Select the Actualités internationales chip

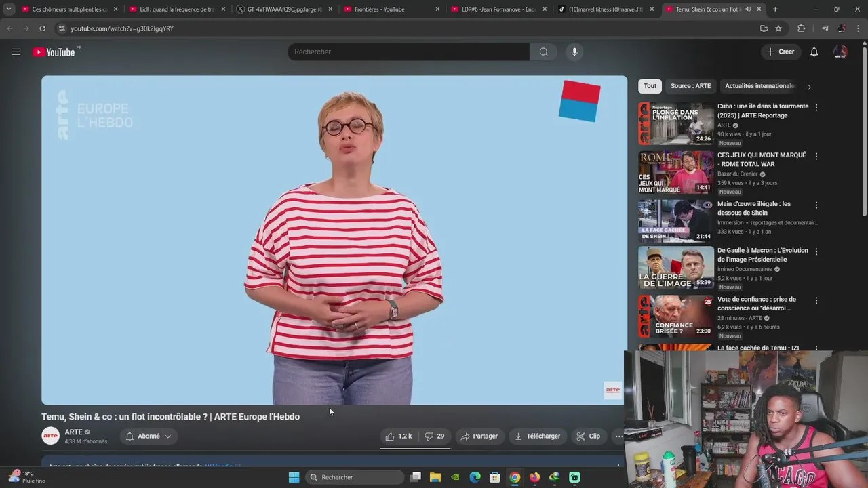pos(759,86)
